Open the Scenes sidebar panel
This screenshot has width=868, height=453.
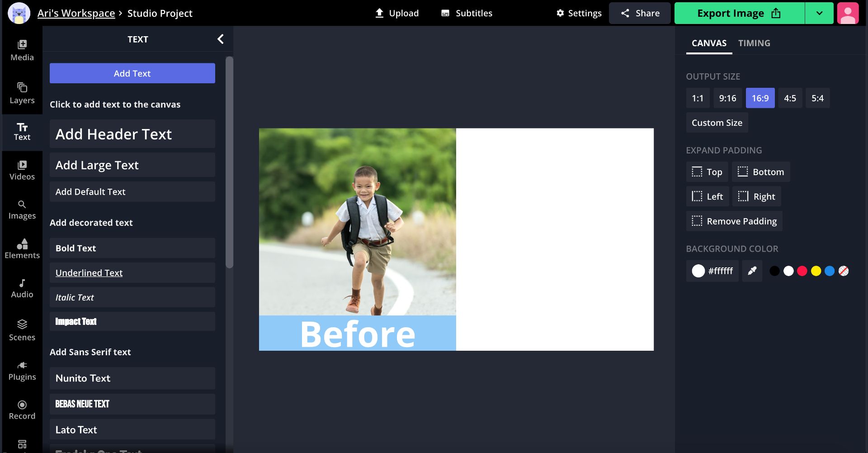[x=22, y=330]
